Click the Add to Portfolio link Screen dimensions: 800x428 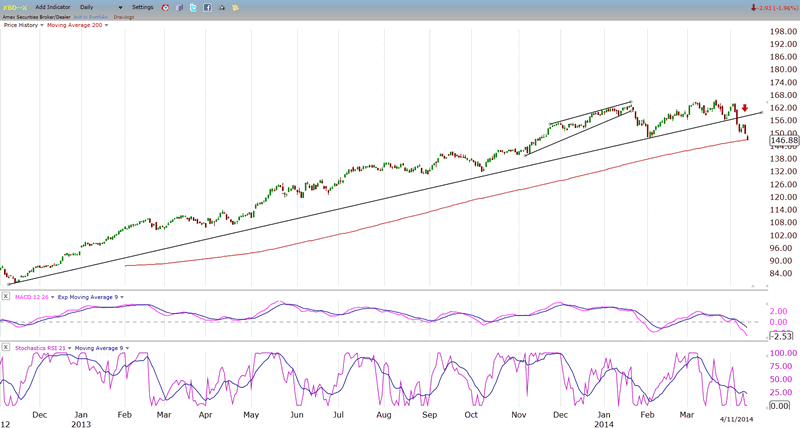tap(90, 17)
